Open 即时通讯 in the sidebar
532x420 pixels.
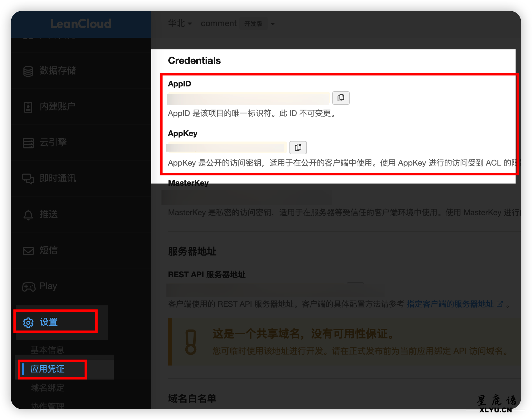click(58, 178)
